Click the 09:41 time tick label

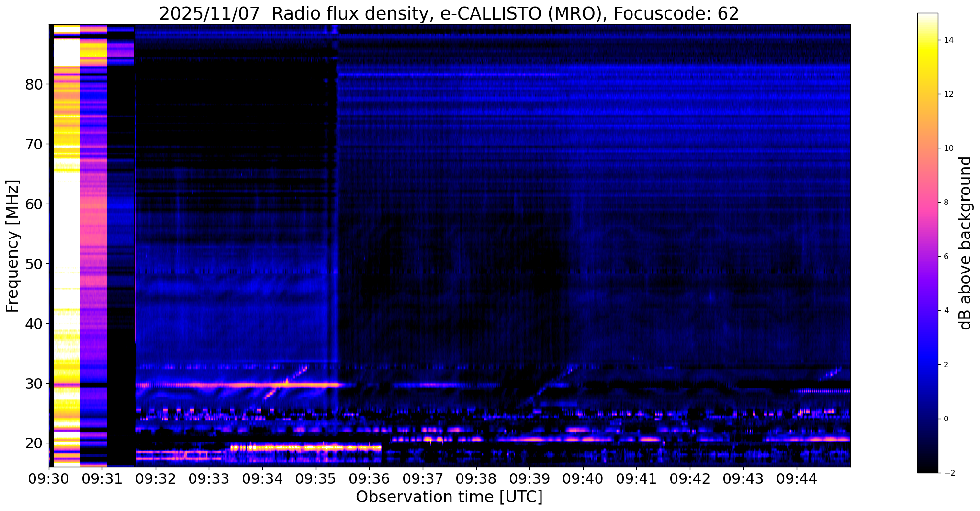pos(636,478)
